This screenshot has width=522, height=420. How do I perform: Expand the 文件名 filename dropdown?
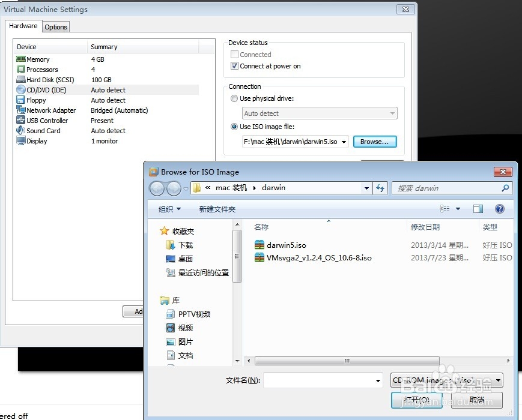click(x=378, y=381)
